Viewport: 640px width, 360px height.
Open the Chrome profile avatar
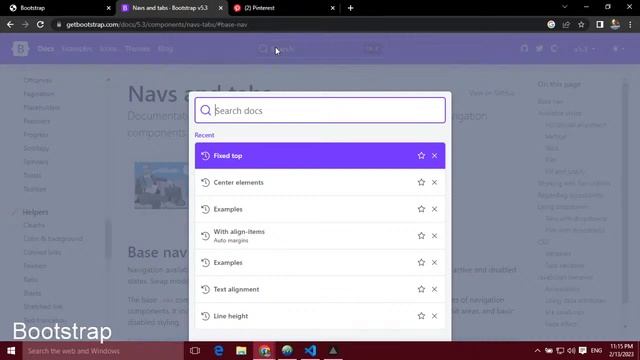[615, 24]
